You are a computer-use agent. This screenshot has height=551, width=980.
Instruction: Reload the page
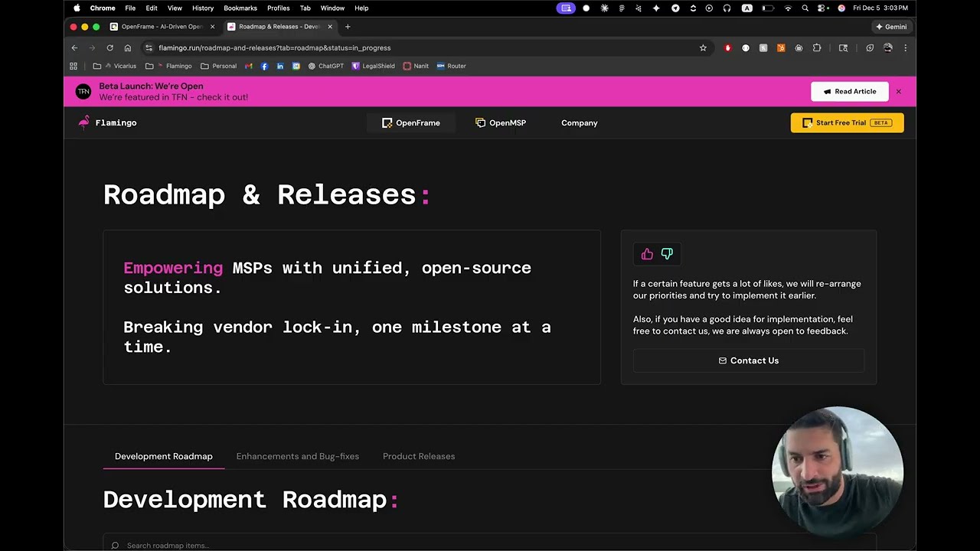click(x=109, y=47)
